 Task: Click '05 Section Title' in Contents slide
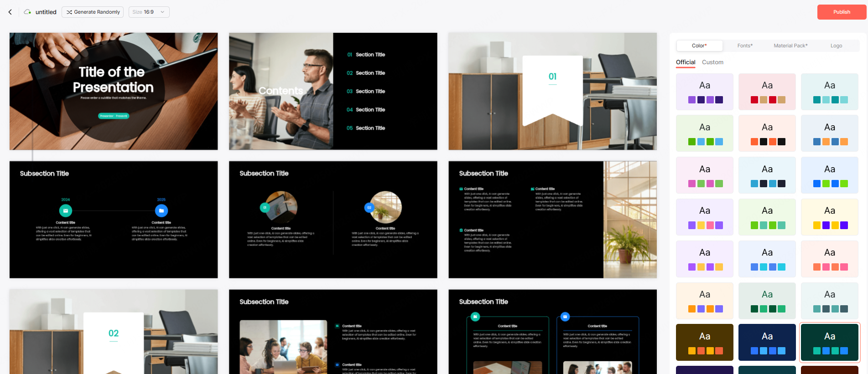(x=366, y=128)
